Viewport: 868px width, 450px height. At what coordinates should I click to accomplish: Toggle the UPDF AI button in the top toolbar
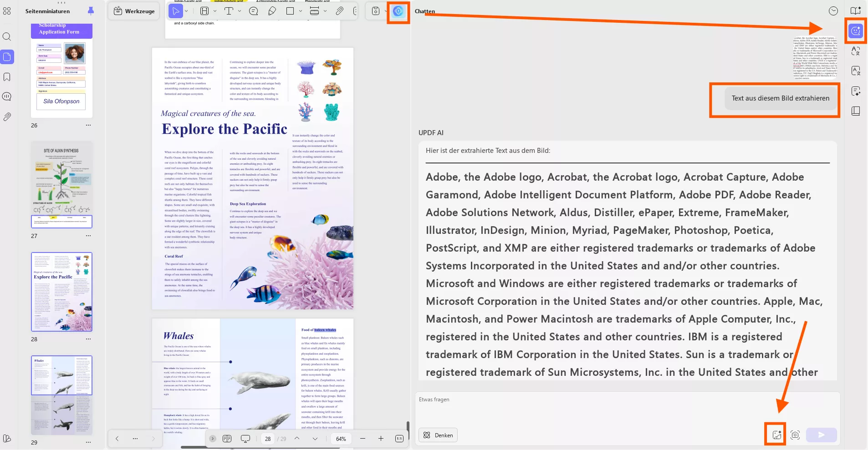[398, 11]
